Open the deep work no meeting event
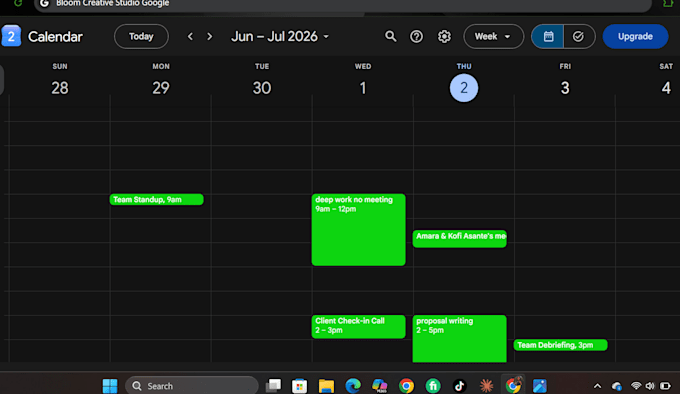The image size is (680, 394). [359, 229]
